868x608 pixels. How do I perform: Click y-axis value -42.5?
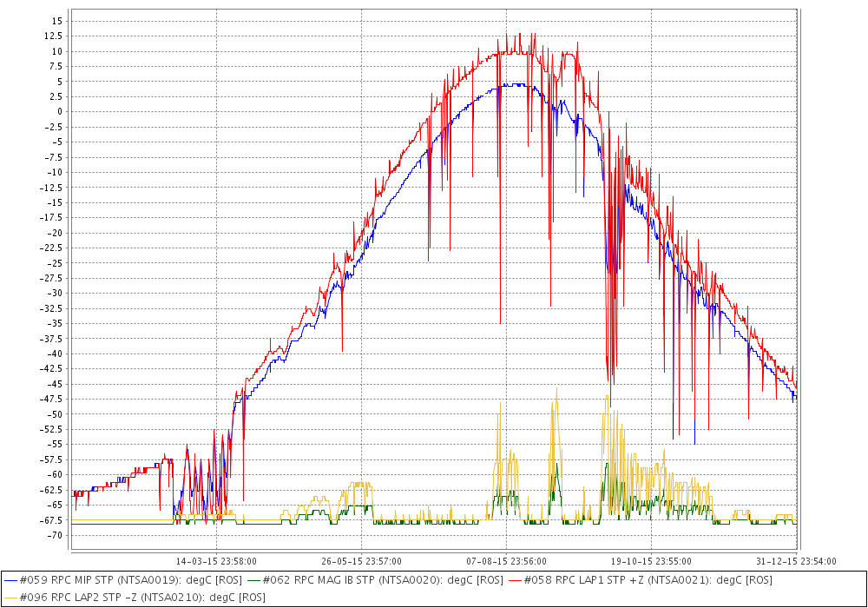coord(51,369)
